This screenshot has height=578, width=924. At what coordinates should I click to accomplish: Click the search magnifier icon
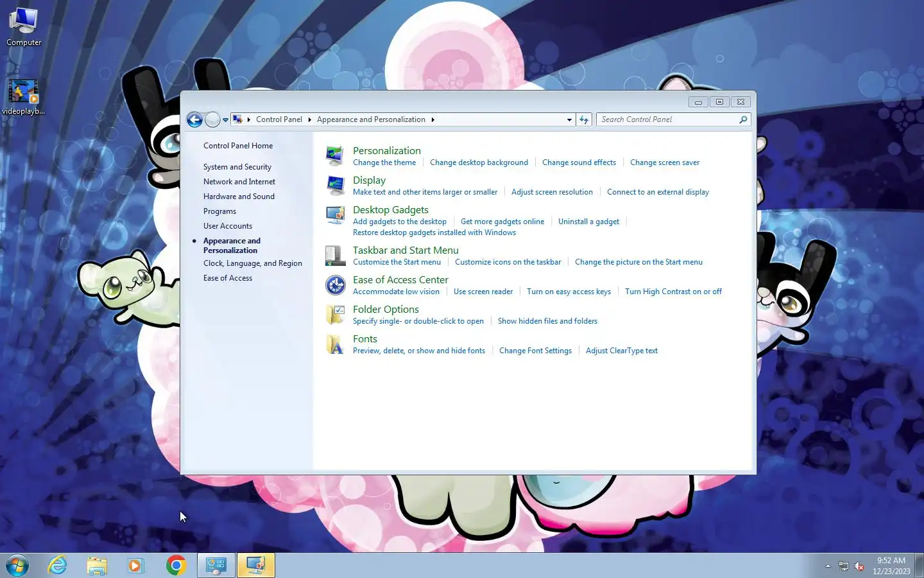(x=743, y=119)
